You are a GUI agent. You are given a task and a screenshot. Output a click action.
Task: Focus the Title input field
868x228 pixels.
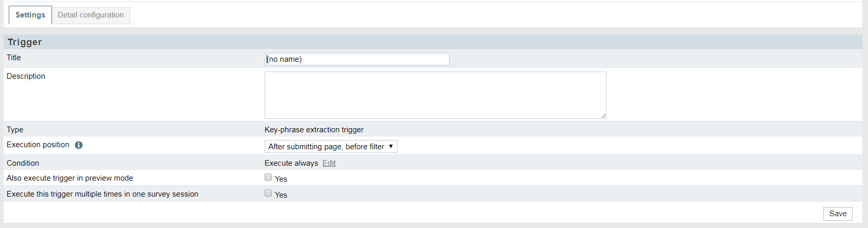pos(357,59)
